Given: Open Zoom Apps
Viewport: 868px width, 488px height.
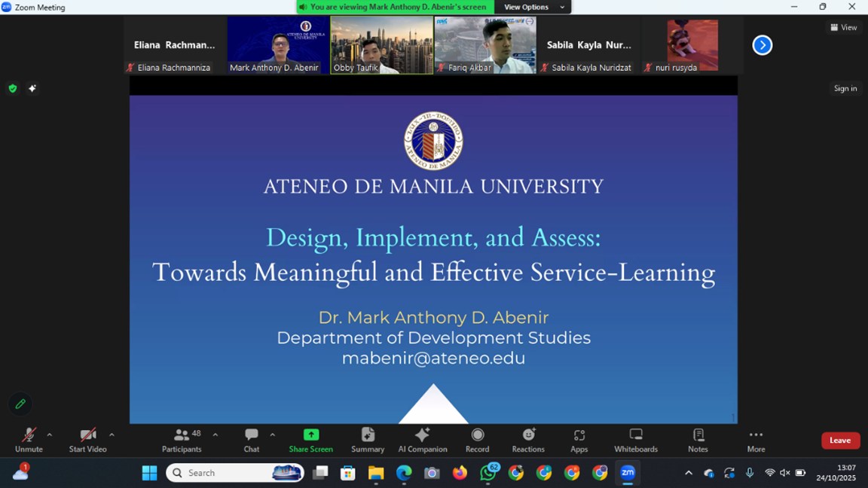Looking at the screenshot, I should pos(579,441).
